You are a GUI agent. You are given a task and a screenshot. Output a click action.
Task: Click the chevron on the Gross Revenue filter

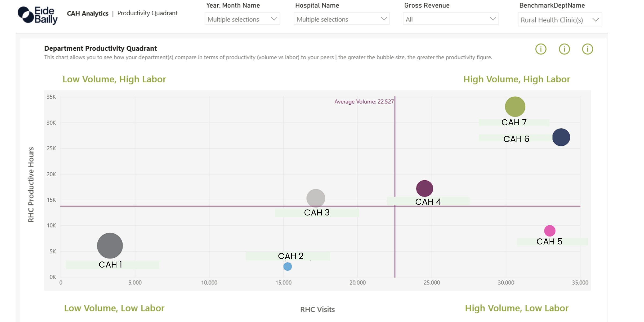[493, 19]
